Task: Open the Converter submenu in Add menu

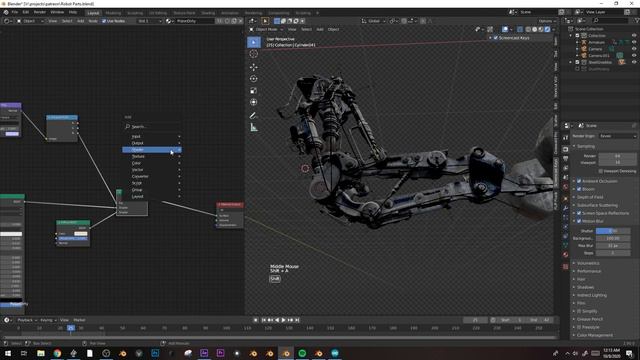Action: tap(152, 176)
